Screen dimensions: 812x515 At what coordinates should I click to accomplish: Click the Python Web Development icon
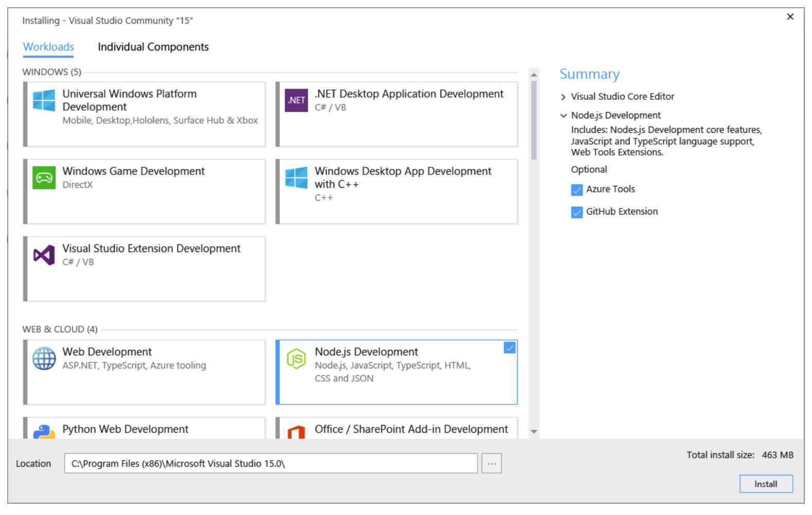[44, 432]
